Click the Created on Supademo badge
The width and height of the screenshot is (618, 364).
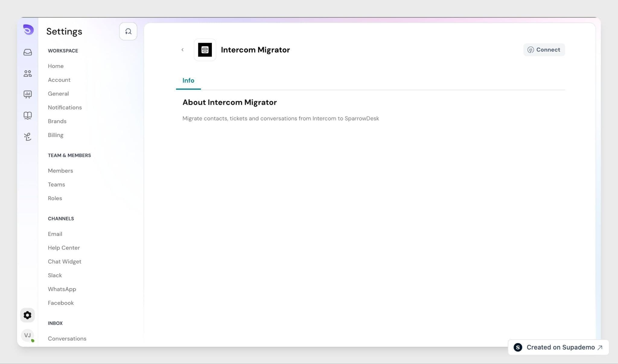(558, 347)
